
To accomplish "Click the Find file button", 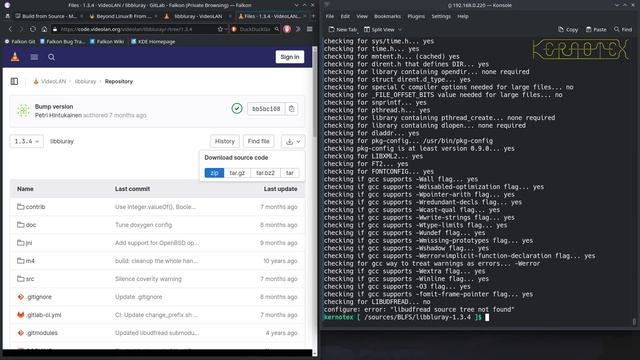I will point(258,141).
